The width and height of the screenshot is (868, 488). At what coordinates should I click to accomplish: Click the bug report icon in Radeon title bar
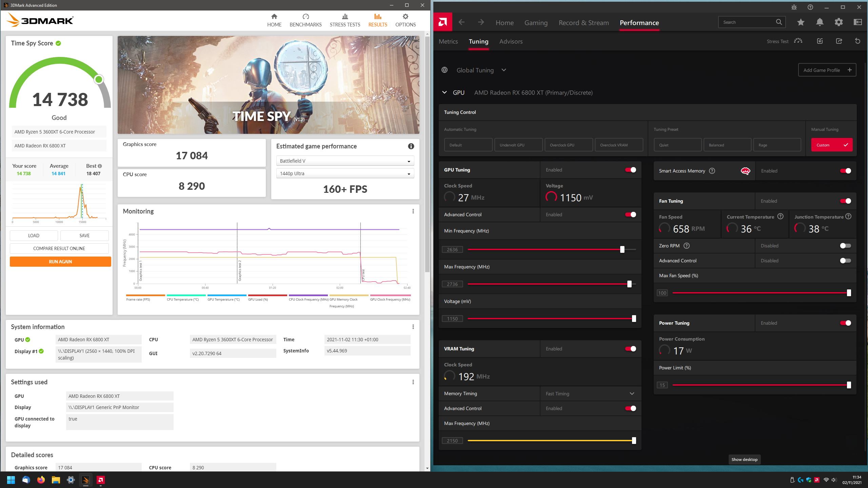pyautogui.click(x=794, y=7)
